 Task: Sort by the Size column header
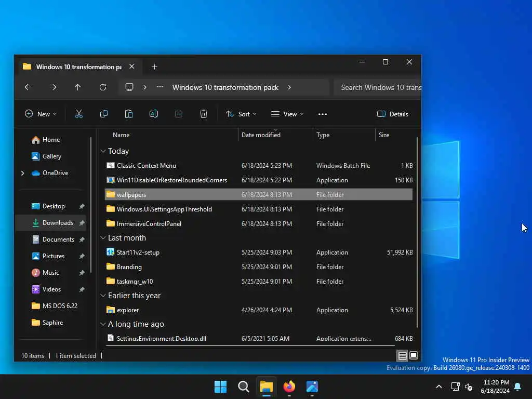[x=384, y=135]
